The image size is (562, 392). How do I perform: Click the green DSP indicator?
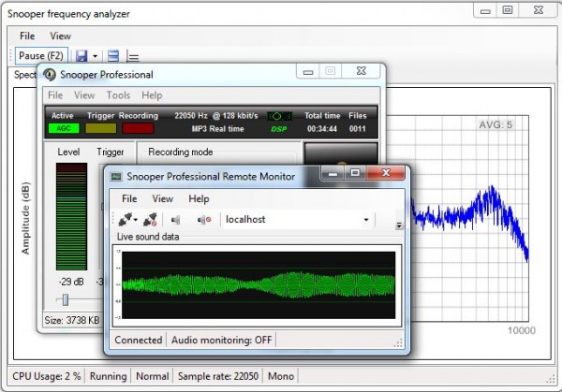point(279,129)
